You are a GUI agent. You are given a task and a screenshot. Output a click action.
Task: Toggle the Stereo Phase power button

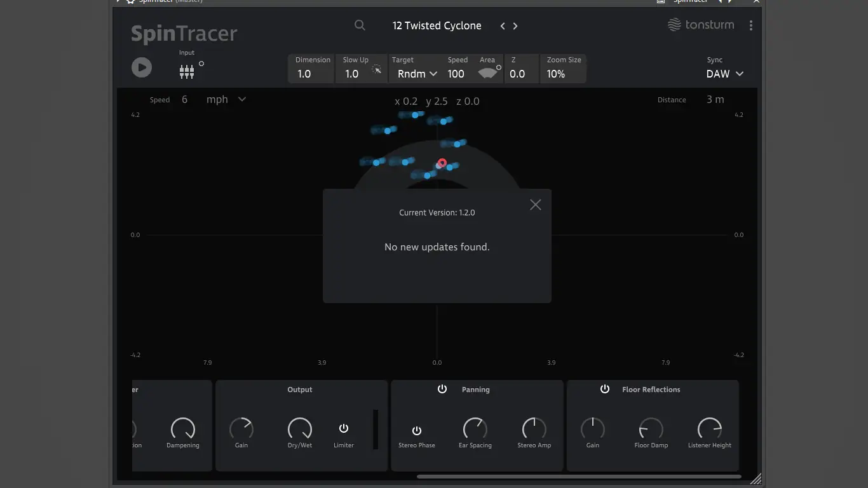click(417, 431)
